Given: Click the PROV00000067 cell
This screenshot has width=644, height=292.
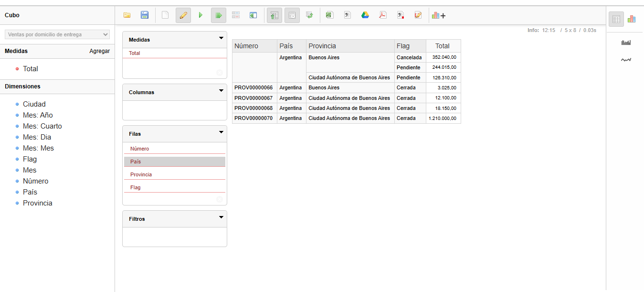Looking at the screenshot, I should tap(254, 98).
